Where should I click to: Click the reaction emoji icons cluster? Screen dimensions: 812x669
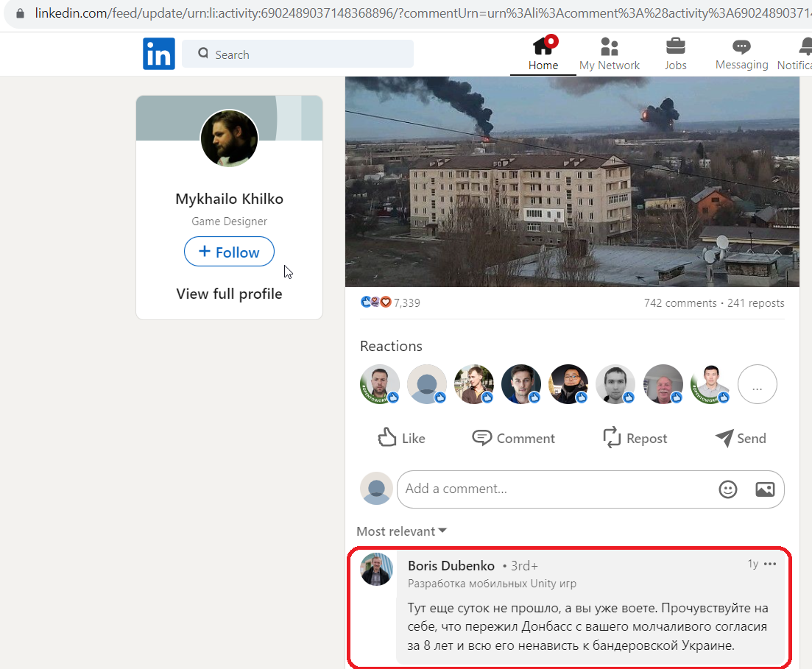click(x=376, y=302)
